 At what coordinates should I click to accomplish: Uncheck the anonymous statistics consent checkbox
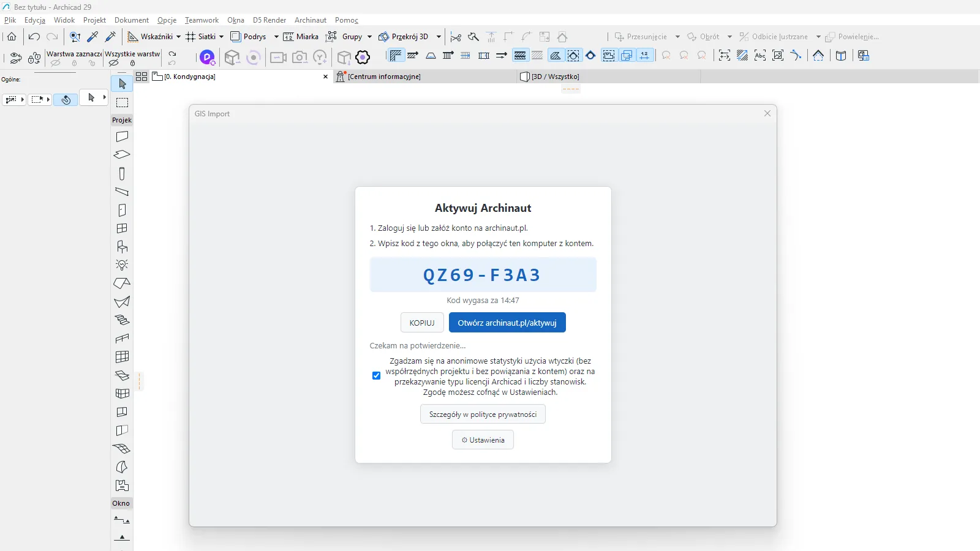tap(376, 376)
